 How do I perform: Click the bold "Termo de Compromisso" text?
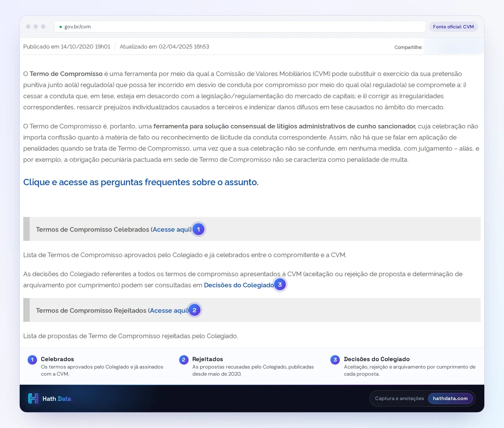[x=66, y=74]
